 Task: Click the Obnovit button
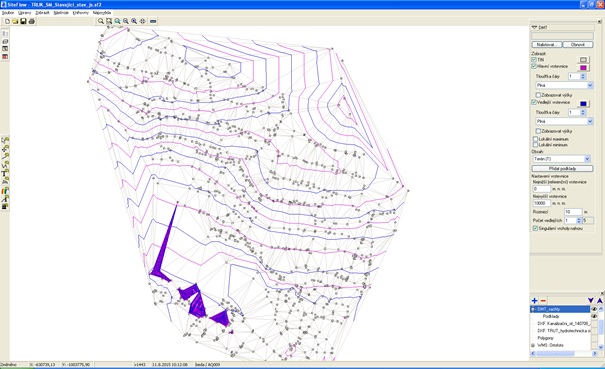578,45
